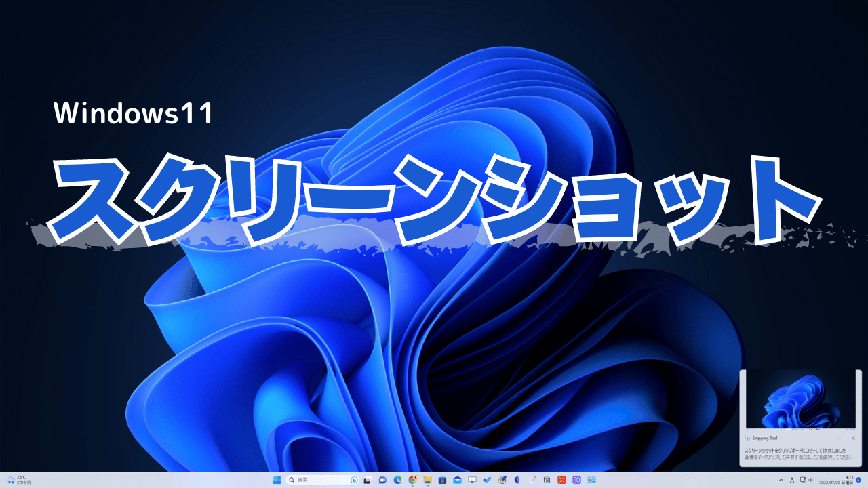The height and width of the screenshot is (488, 868).
Task: Launch Microsoft Store from the taskbar
Action: (443, 480)
